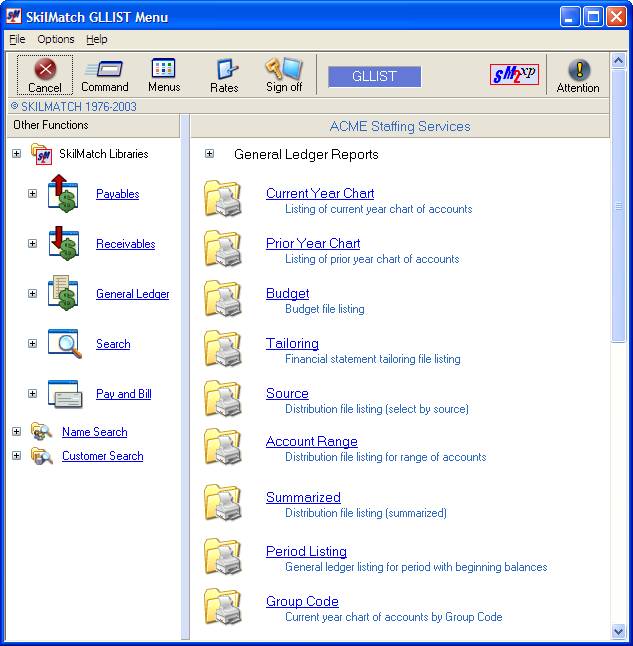Click the Source printer-folder icon
The width and height of the screenshot is (633, 646).
click(x=223, y=398)
